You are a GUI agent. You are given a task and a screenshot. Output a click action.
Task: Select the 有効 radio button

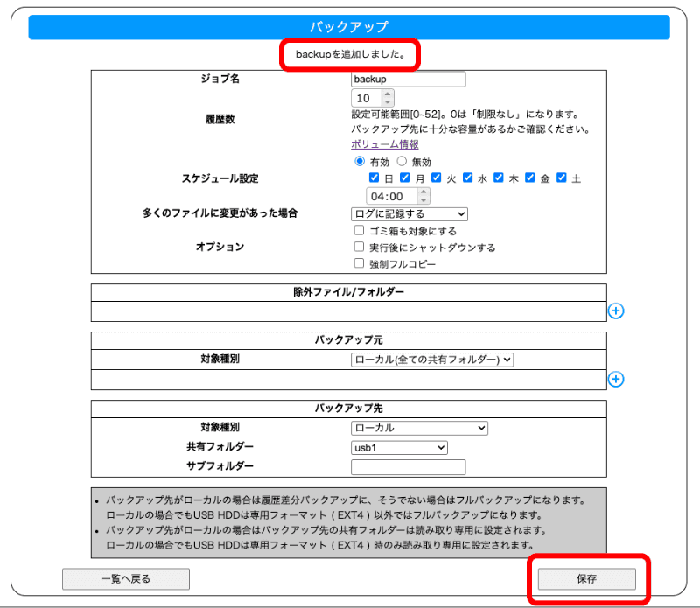pyautogui.click(x=360, y=160)
